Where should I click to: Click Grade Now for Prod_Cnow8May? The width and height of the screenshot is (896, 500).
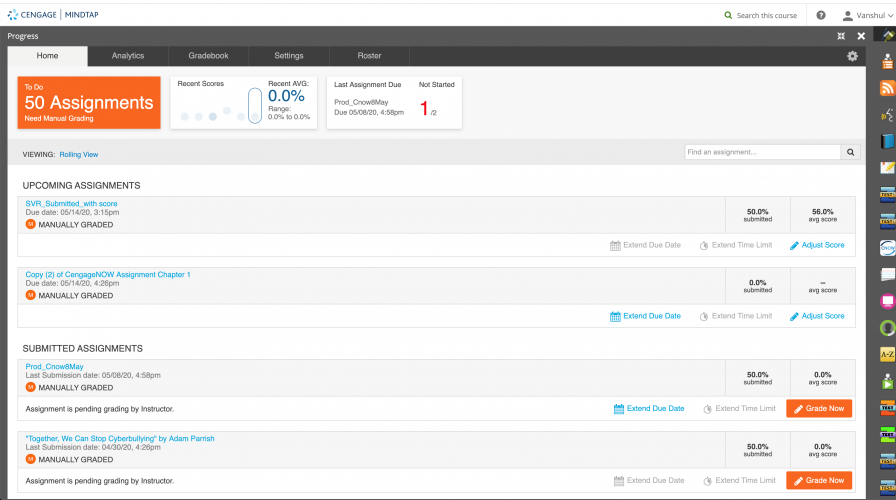click(819, 409)
